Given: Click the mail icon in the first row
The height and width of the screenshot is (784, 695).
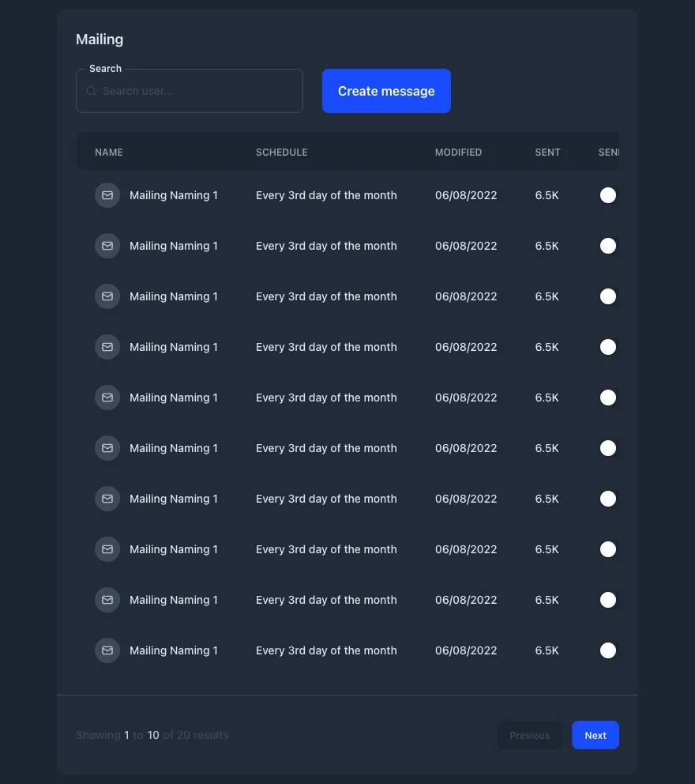Looking at the screenshot, I should 107,195.
